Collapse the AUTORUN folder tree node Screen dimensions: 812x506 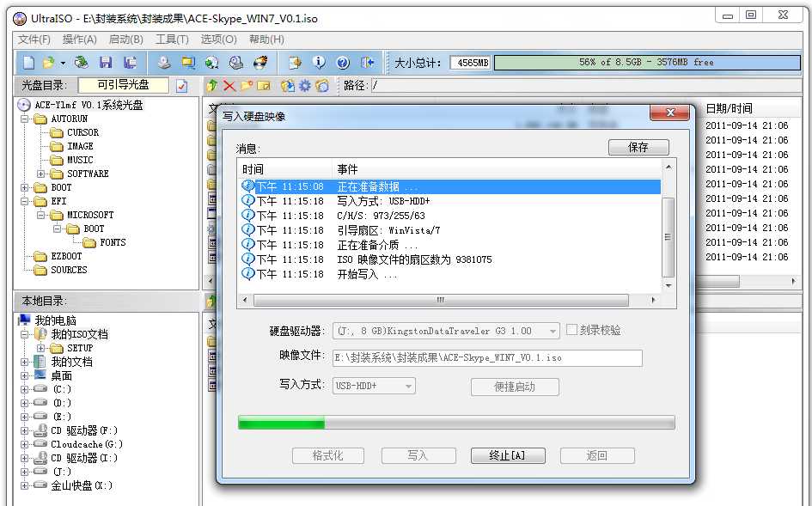(x=24, y=119)
